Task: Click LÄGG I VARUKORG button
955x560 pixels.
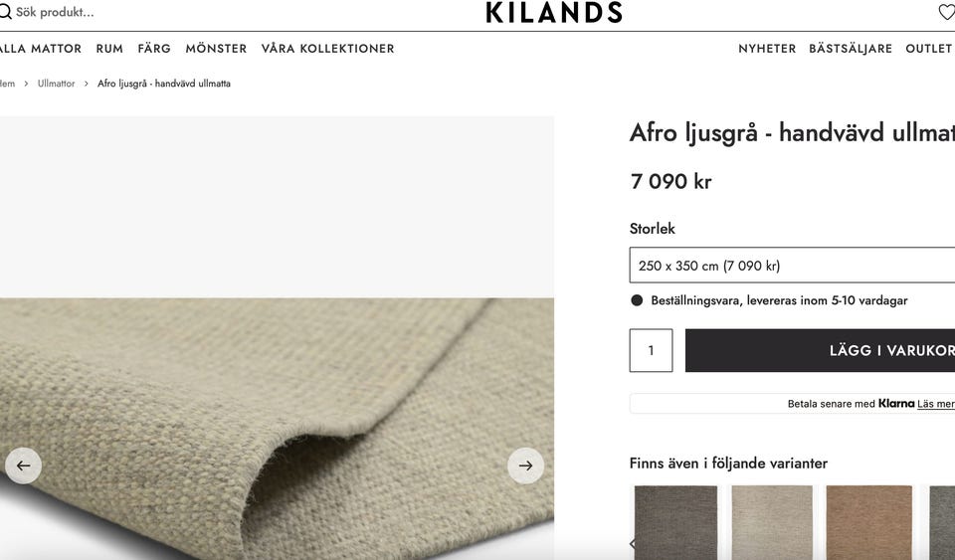Action: coord(820,350)
